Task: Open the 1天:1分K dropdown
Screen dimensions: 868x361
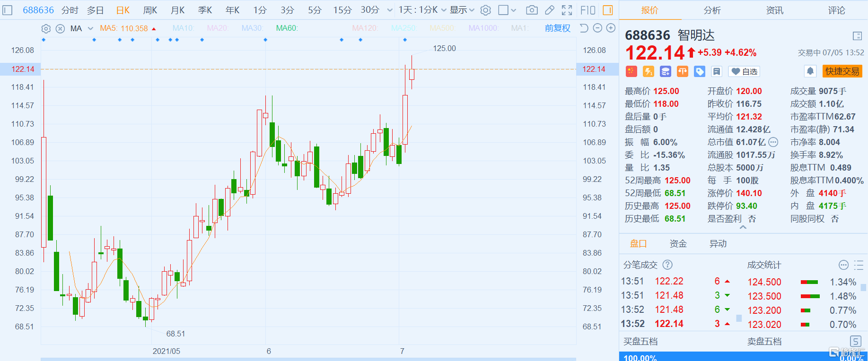Action: click(422, 10)
